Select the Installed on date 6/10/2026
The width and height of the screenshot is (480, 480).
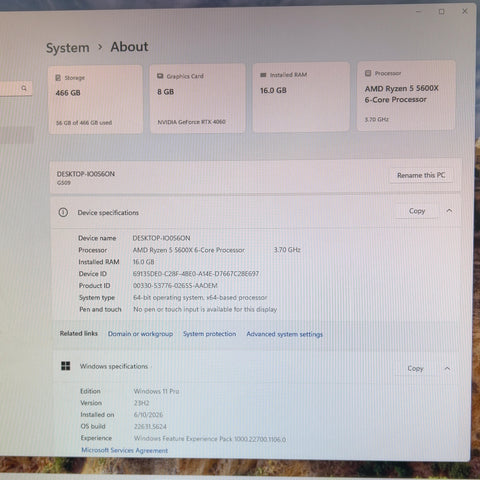click(148, 415)
